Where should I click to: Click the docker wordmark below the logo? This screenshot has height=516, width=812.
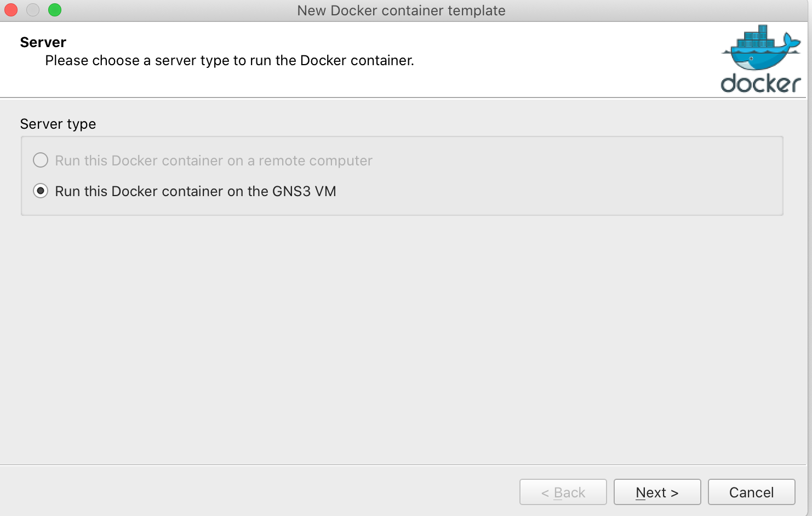coord(760,83)
